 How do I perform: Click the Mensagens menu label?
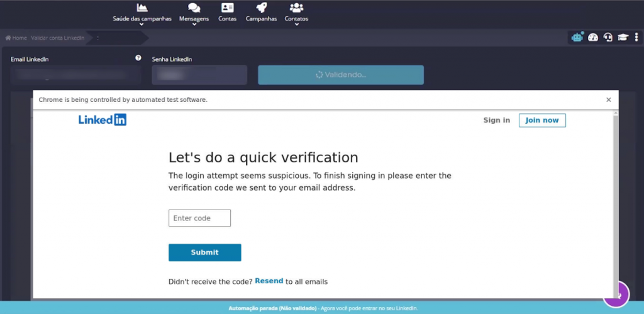pyautogui.click(x=194, y=18)
